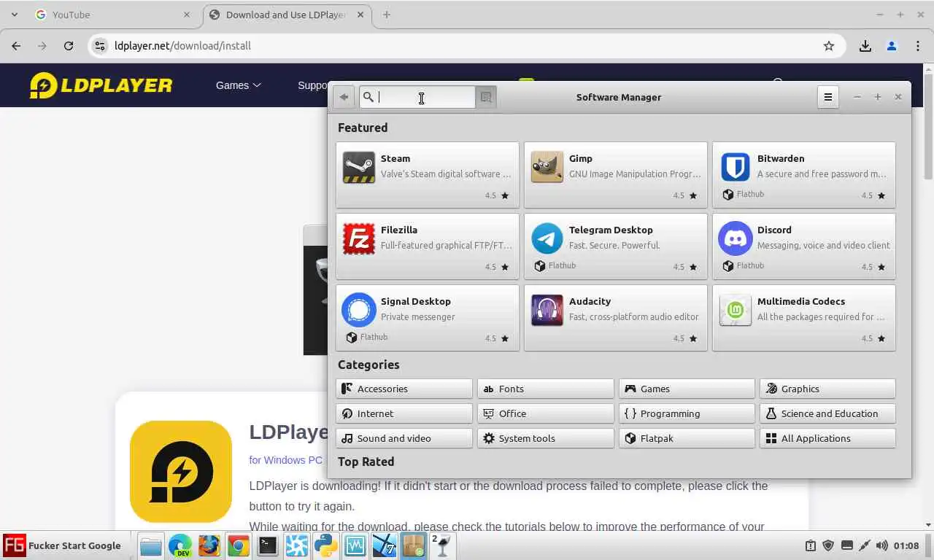This screenshot has width=934, height=560.
Task: Click the Software Manager taskbar item
Action: pos(414,545)
